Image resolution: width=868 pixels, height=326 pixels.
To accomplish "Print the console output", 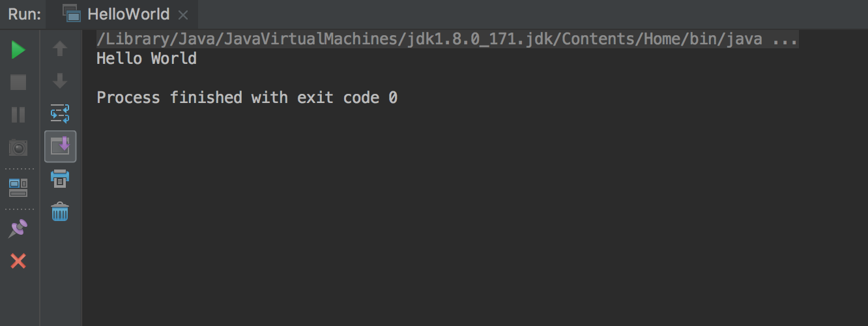I will 60,178.
